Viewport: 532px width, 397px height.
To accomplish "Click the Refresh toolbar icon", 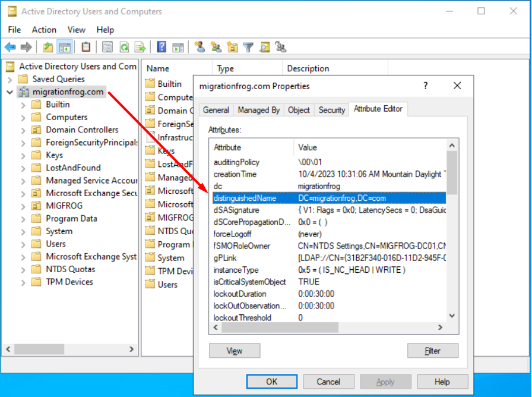I will tap(123, 47).
